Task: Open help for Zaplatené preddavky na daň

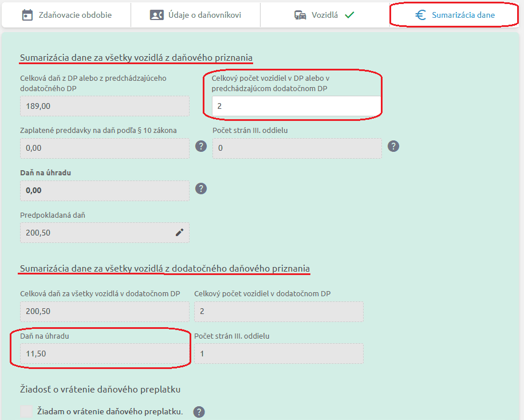Action: pyautogui.click(x=201, y=146)
